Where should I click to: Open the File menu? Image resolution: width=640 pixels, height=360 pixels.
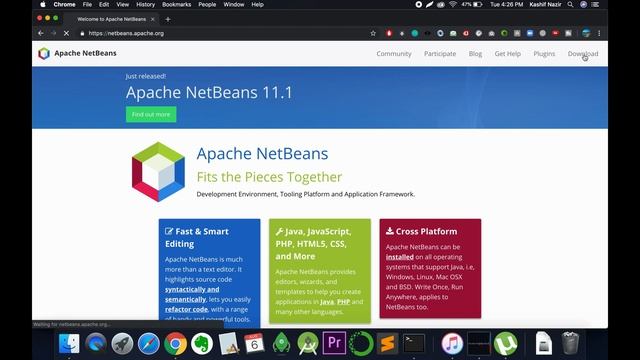click(87, 4)
